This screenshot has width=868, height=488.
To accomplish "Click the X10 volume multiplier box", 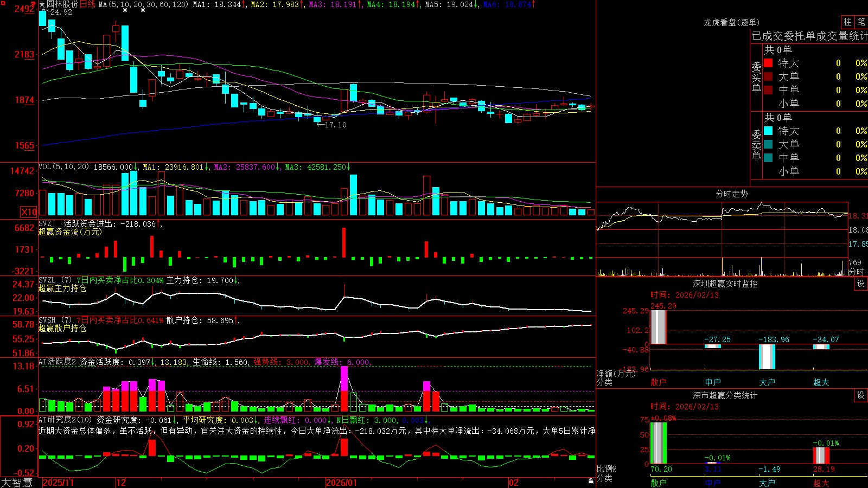I will tap(29, 212).
